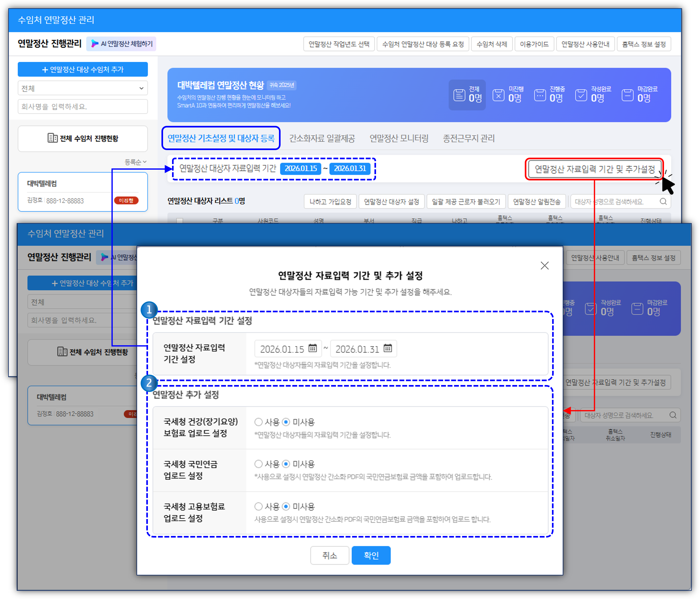Open the 연말정산 기초설정 및 대상자 등록 tab
The height and width of the screenshot is (599, 700).
tap(221, 138)
